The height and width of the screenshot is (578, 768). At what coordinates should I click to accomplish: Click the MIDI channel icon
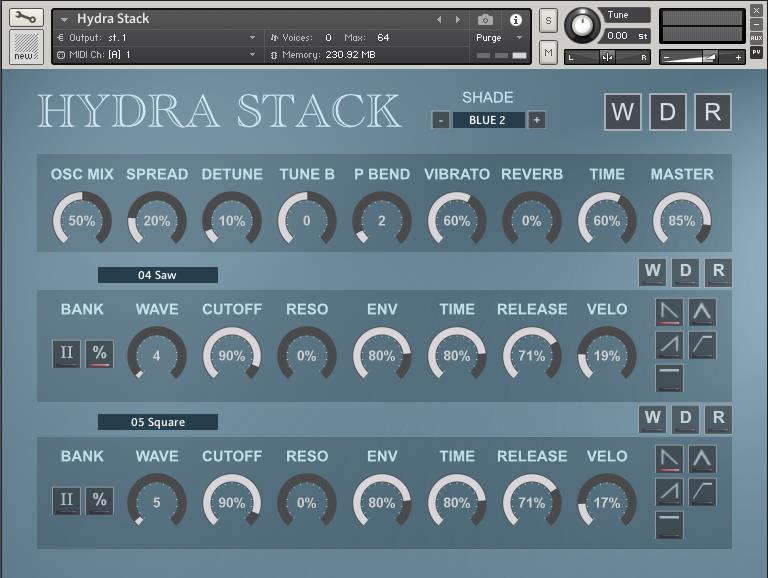61,55
